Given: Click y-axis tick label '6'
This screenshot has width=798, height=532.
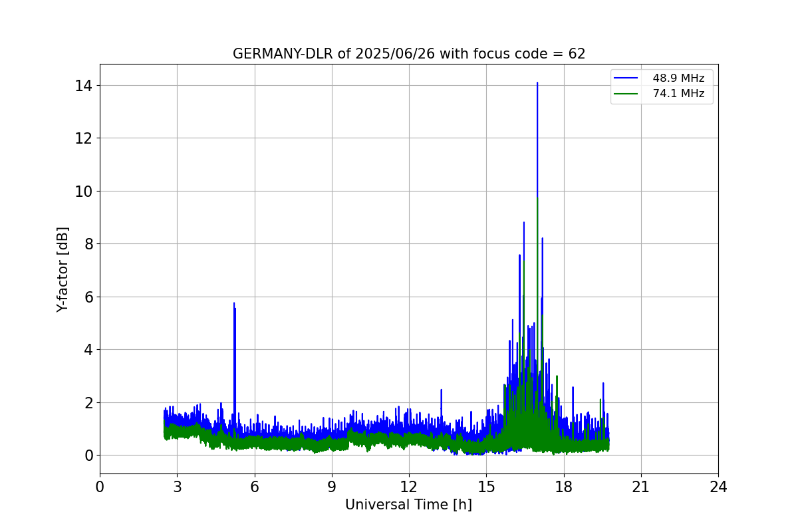Looking at the screenshot, I should [x=89, y=297].
